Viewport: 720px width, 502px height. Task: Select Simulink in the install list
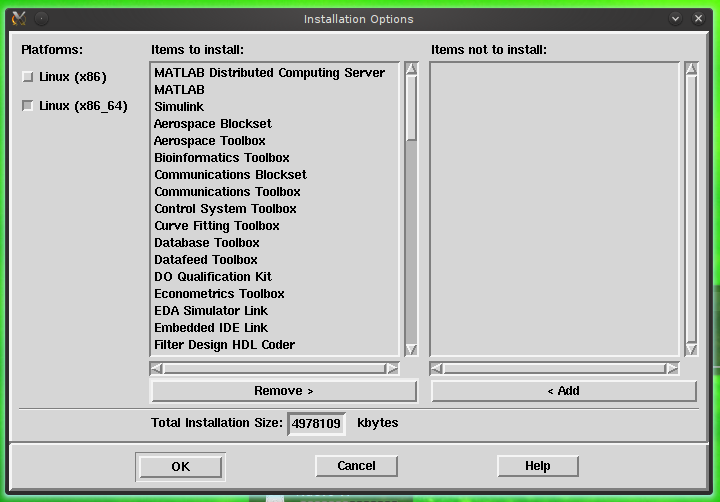pos(274,107)
